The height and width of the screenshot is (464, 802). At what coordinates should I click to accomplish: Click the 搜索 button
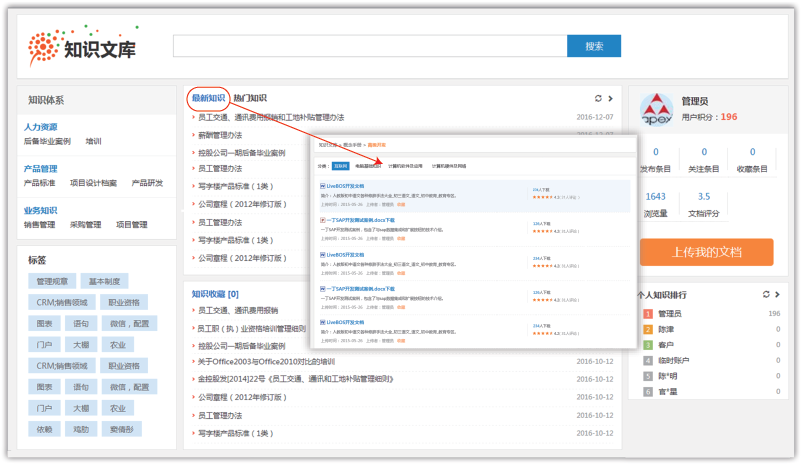point(594,46)
